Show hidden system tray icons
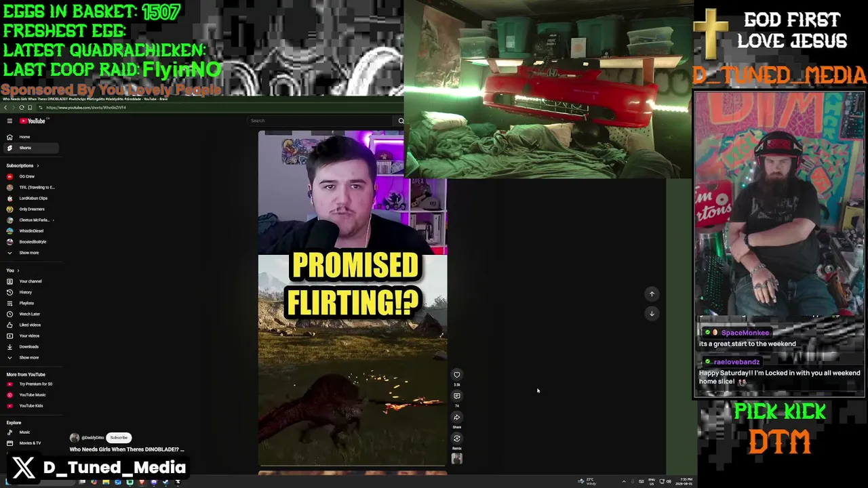Screen dimensions: 868x488 click(624, 481)
